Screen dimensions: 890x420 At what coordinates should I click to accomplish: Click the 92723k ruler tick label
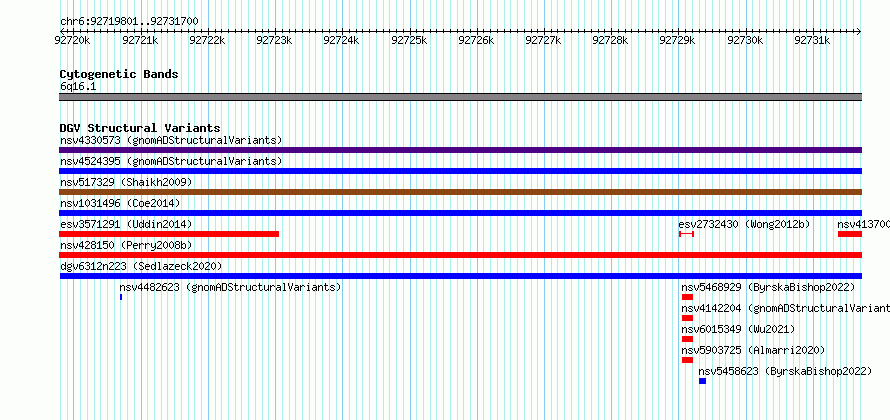274,40
